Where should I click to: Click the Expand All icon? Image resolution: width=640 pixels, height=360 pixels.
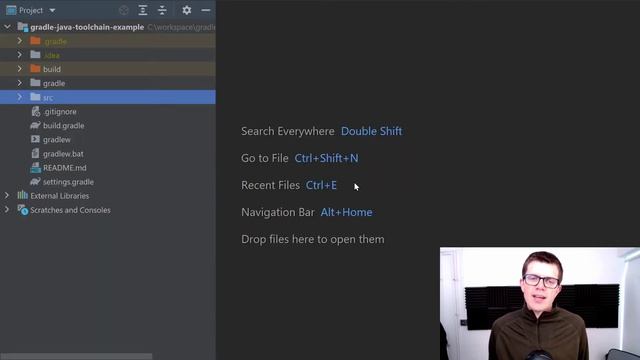click(143, 10)
